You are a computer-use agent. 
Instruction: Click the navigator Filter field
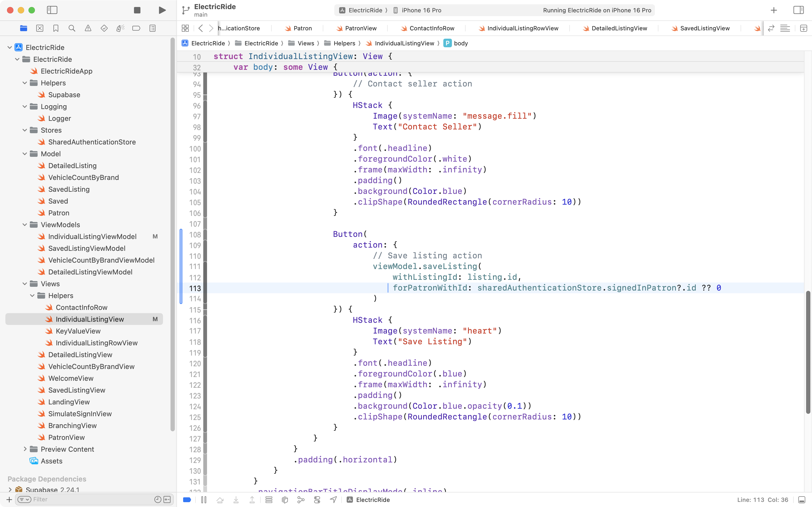(x=90, y=499)
